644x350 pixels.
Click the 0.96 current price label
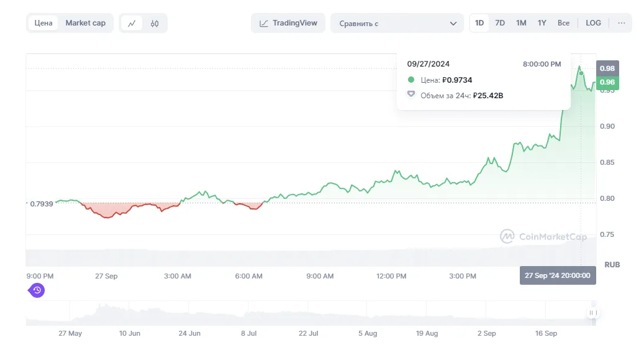point(607,82)
